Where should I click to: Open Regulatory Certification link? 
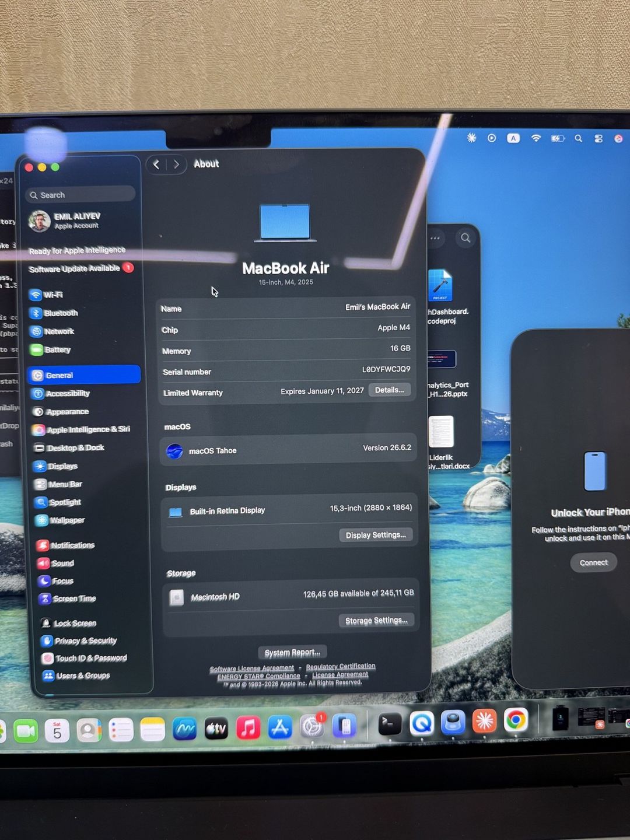point(341,666)
